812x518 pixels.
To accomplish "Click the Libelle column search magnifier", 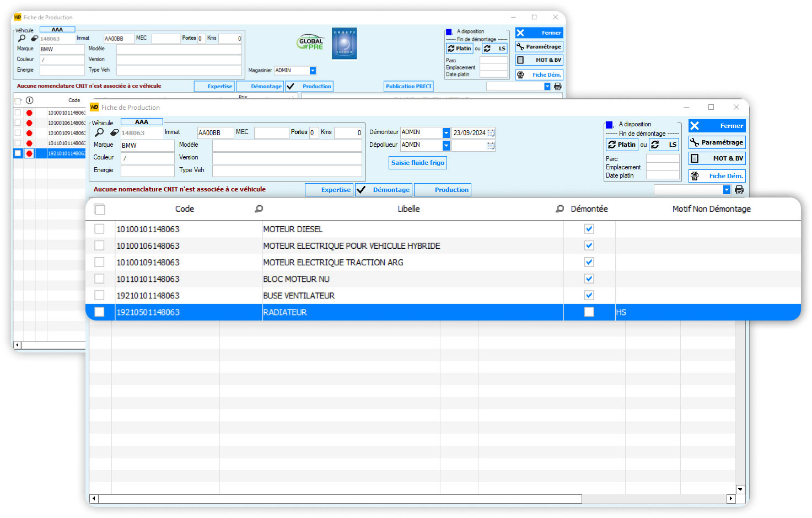I will (560, 209).
